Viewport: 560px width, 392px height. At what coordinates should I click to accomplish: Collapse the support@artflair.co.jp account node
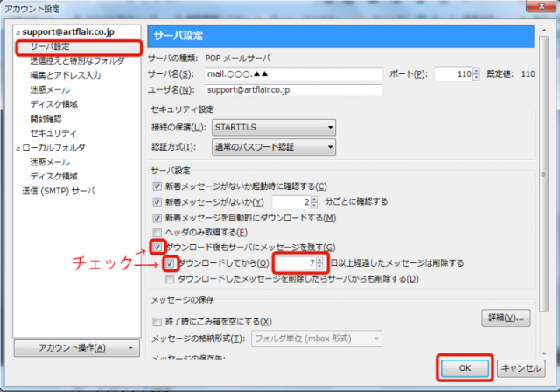pos(17,33)
